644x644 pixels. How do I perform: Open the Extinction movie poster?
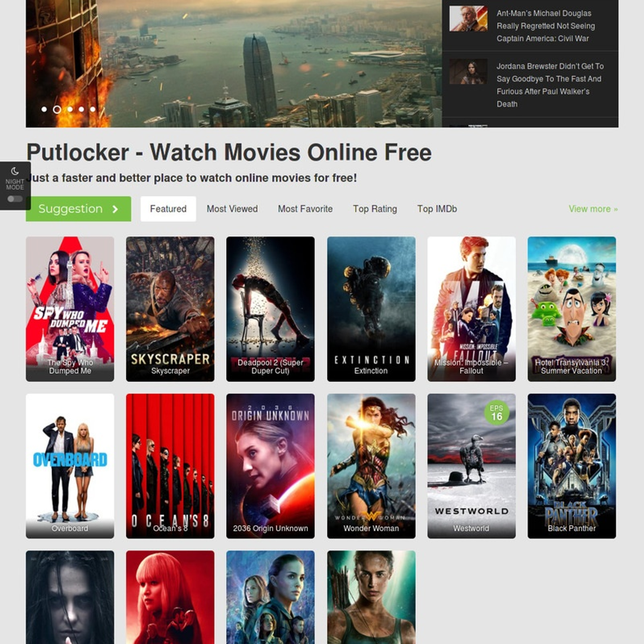pyautogui.click(x=371, y=309)
